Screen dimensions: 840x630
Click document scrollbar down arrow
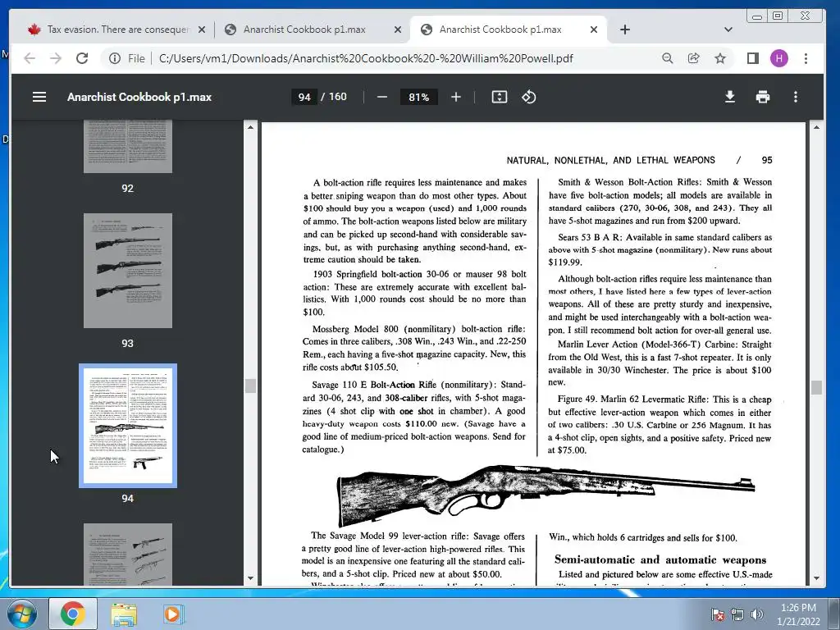click(x=816, y=578)
